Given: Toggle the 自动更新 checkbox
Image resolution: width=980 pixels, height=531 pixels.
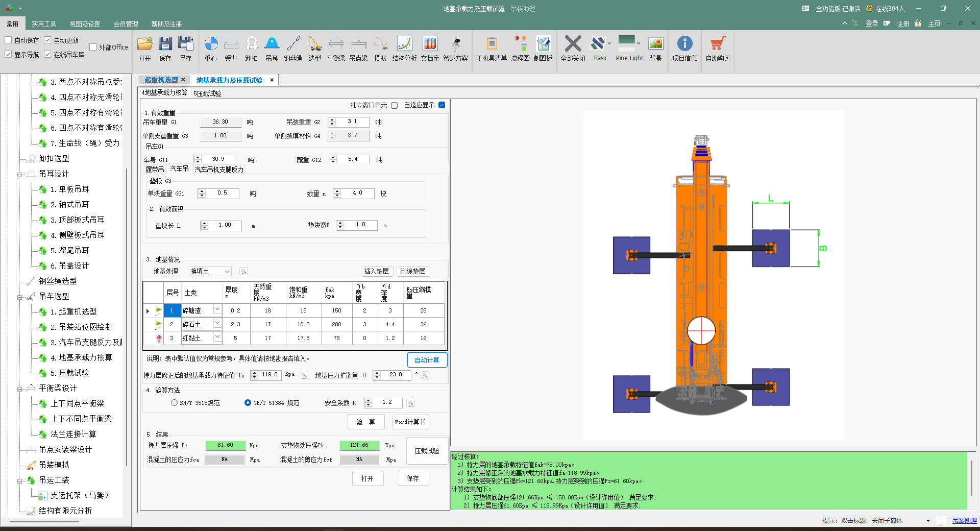Looking at the screenshot, I should [x=47, y=40].
